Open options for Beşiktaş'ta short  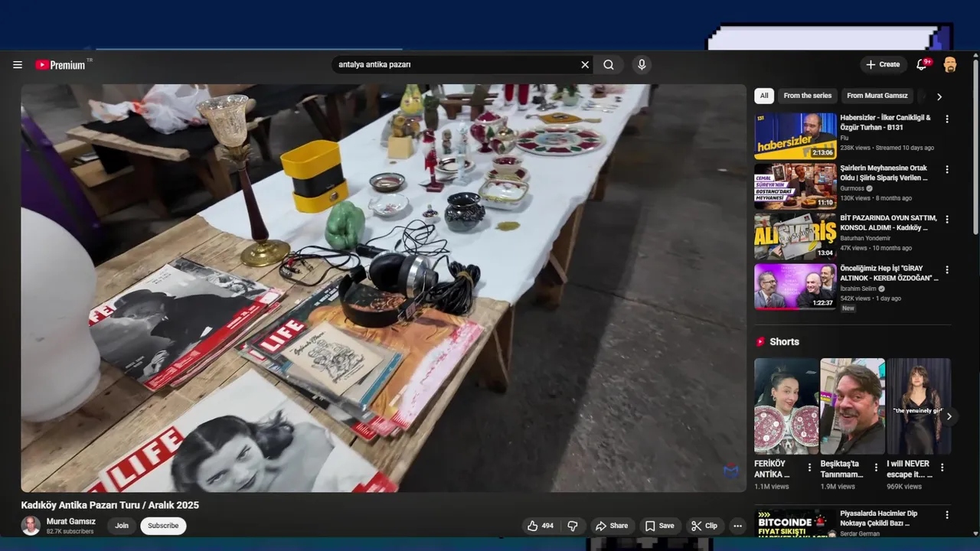tap(876, 468)
